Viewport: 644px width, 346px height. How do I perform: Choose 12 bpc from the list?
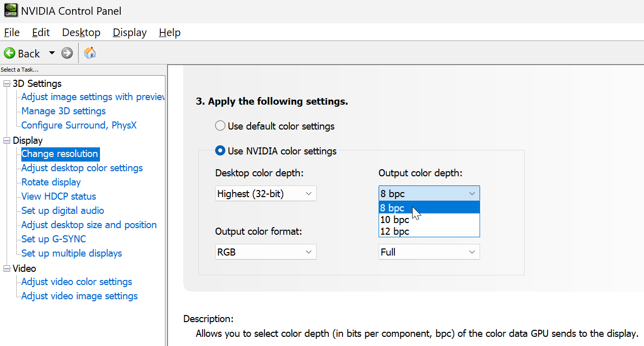[x=429, y=231]
